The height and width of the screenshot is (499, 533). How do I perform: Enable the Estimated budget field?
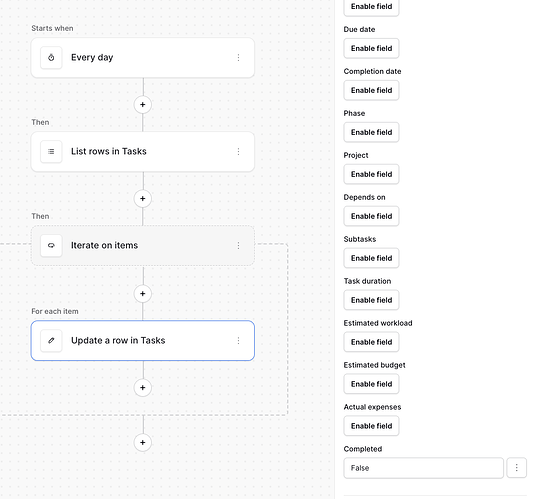click(371, 384)
